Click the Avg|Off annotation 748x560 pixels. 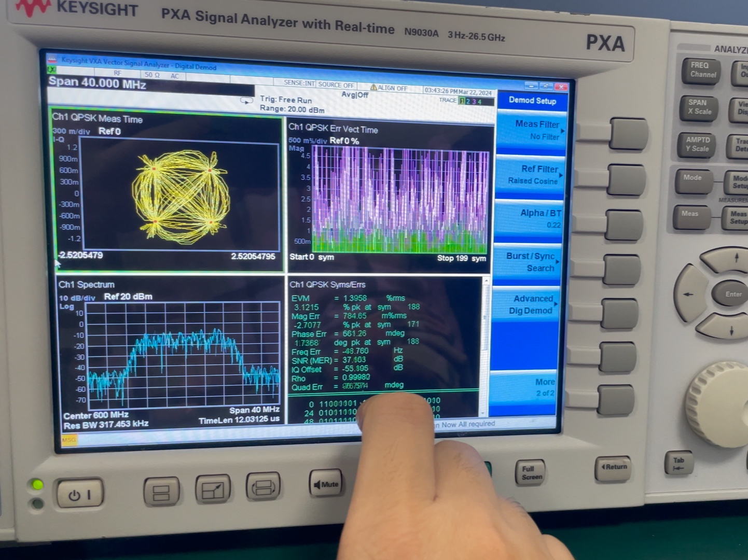[x=355, y=94]
